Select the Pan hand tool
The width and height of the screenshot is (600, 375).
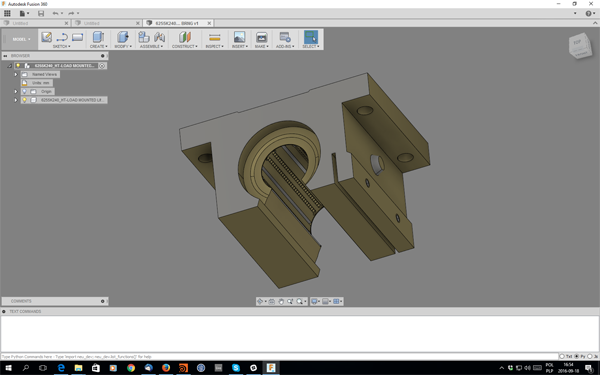[x=281, y=302]
